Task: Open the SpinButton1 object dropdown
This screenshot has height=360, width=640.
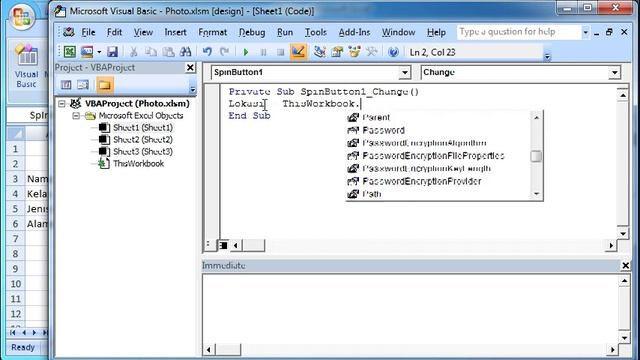Action: point(404,73)
